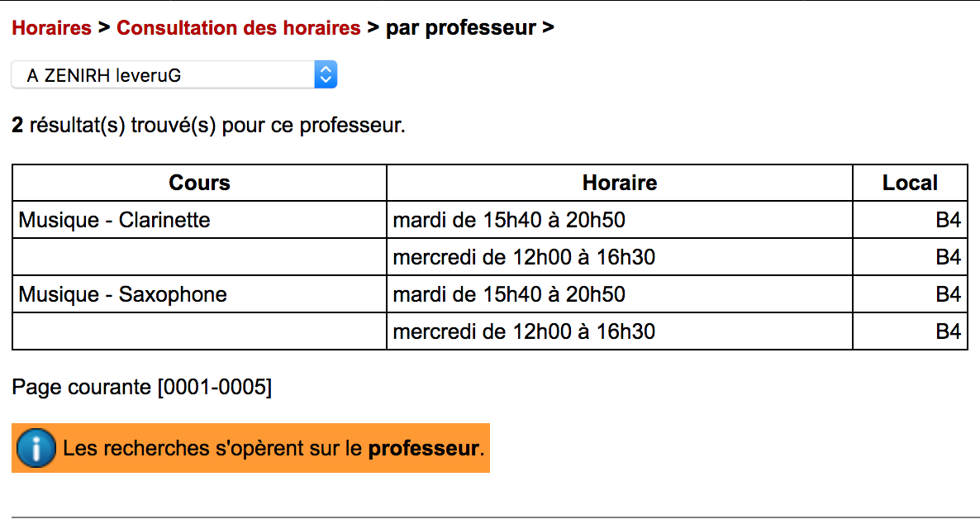Select the 'Musique - Clarinette' course cell
Image resolution: width=980 pixels, height=529 pixels.
115,220
